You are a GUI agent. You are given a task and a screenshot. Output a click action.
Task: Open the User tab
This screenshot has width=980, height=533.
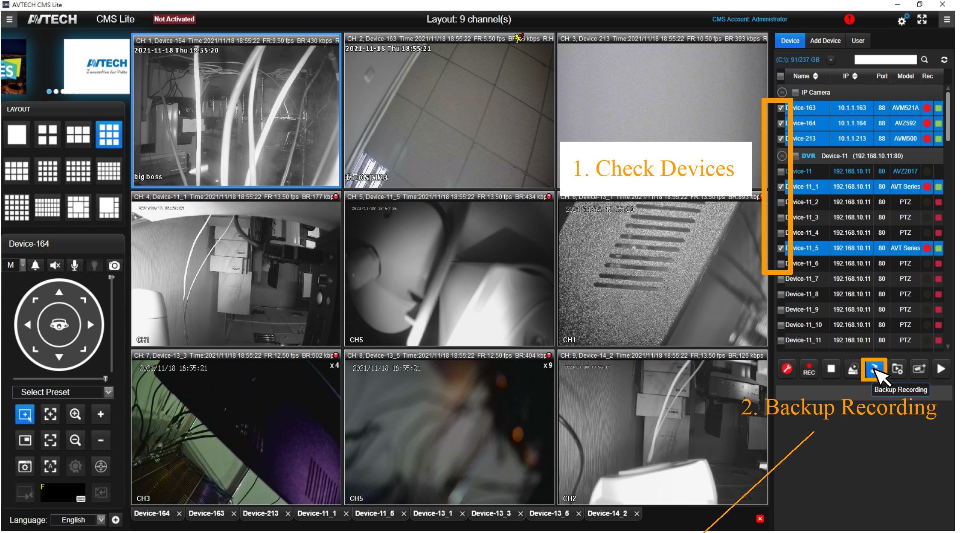click(x=858, y=41)
